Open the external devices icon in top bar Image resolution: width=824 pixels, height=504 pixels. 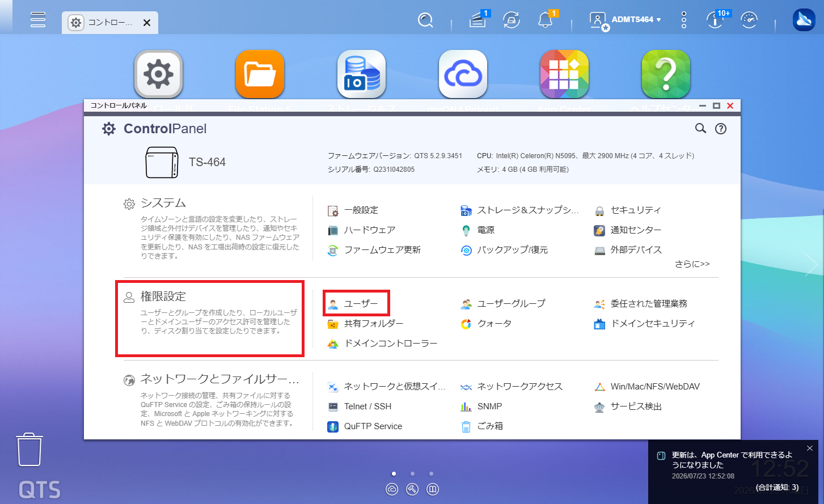[x=512, y=20]
